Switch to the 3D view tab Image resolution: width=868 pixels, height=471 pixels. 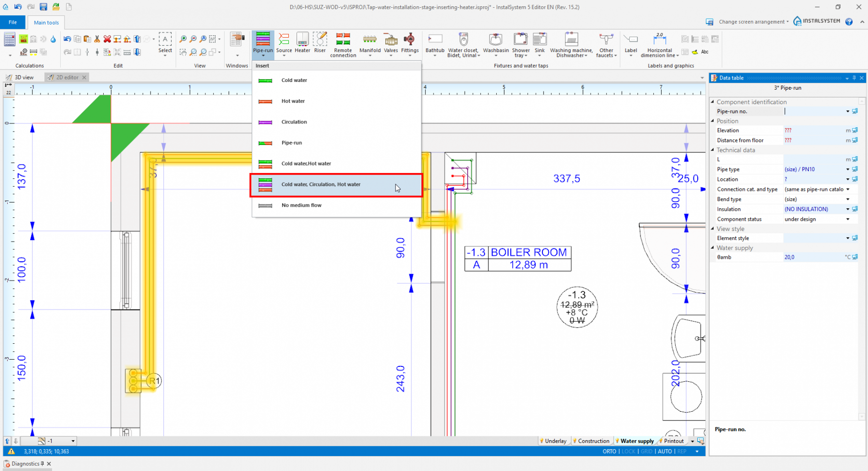click(x=22, y=77)
